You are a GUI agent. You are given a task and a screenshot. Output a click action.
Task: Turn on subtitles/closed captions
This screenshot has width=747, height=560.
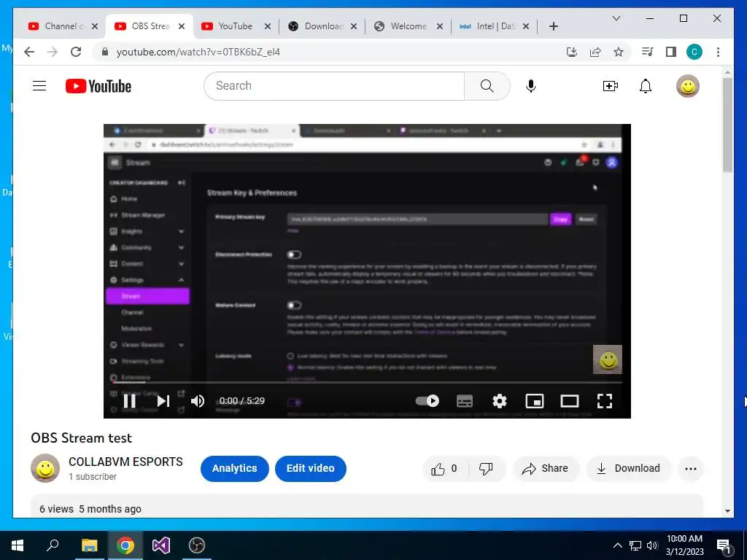(465, 401)
